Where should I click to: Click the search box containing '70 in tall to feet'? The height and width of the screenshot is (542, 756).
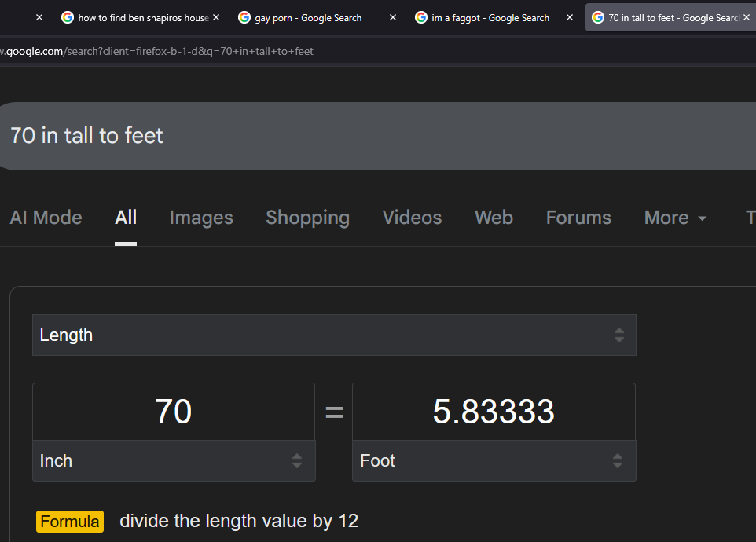tap(378, 136)
